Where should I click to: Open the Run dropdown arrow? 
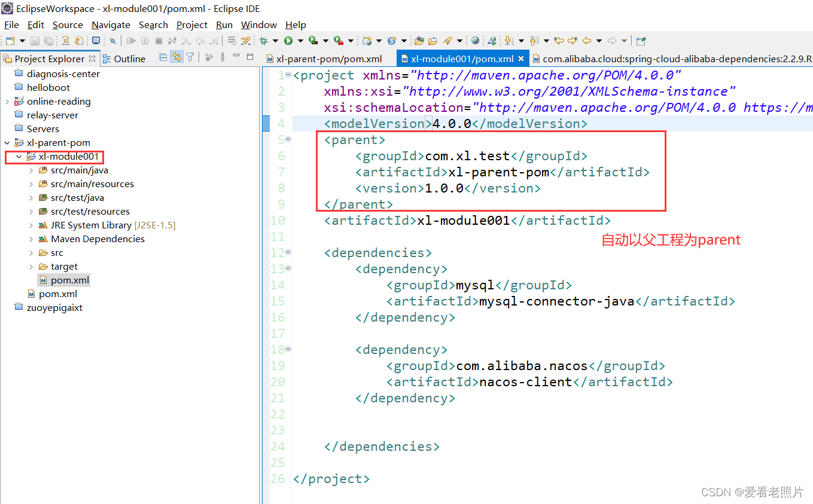pyautogui.click(x=300, y=41)
